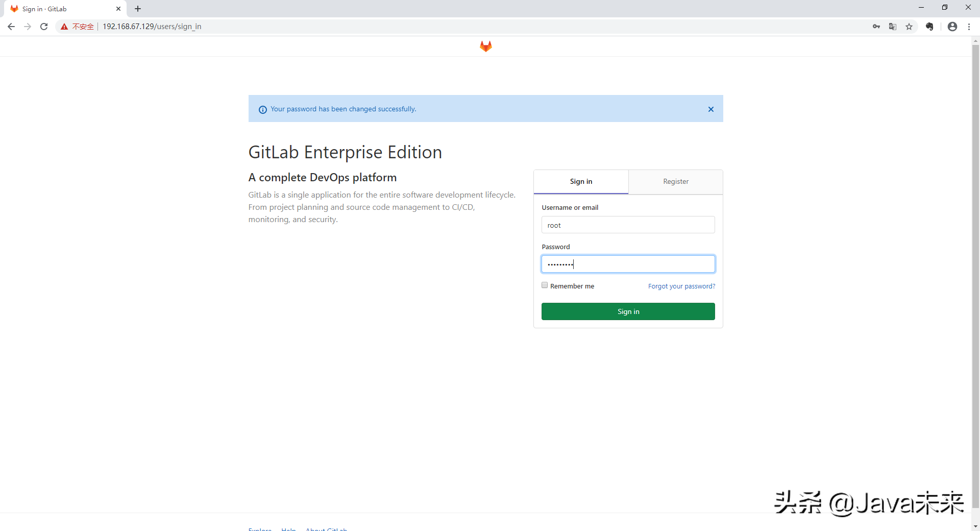Viewport: 980px width, 531px height.
Task: Minimize the browser window
Action: (x=921, y=8)
